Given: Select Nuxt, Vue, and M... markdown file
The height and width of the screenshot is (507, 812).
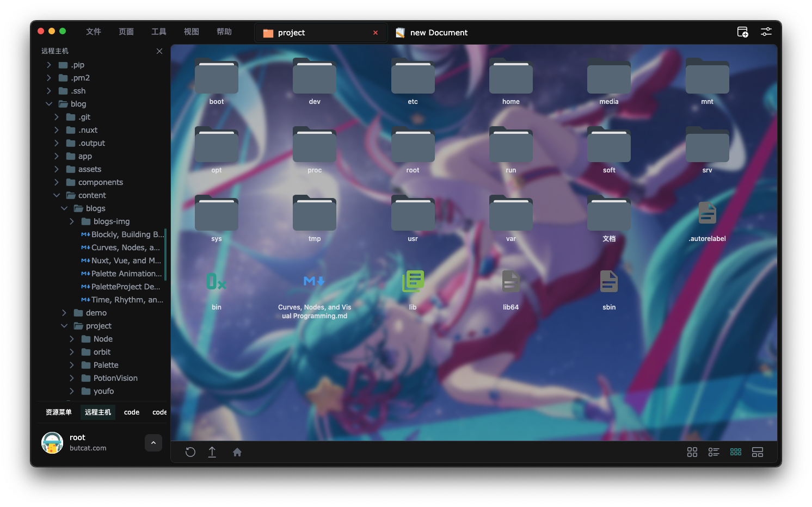Looking at the screenshot, I should [x=121, y=261].
